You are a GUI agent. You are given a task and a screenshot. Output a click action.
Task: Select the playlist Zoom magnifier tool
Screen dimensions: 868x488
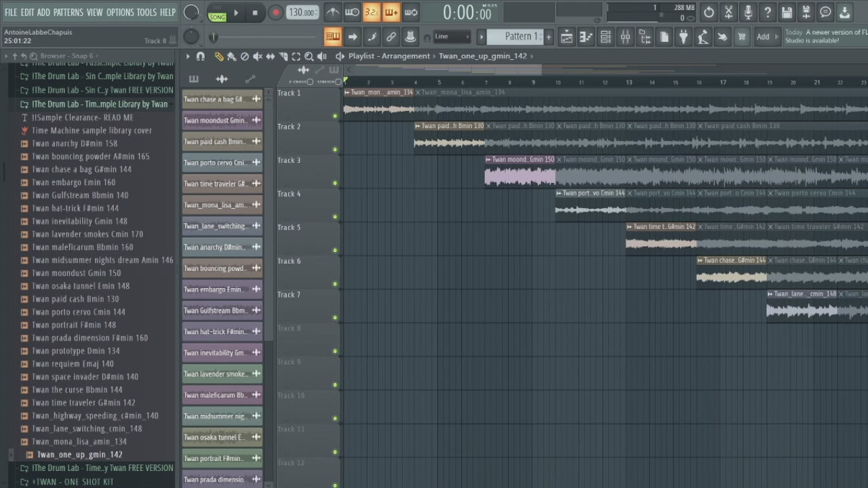tap(309, 56)
